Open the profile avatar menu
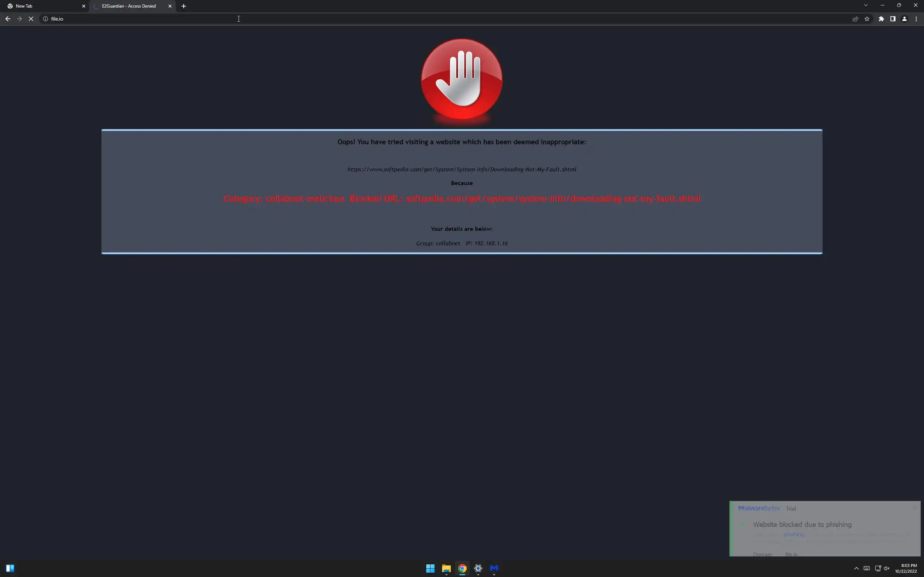The image size is (924, 577). tap(904, 19)
